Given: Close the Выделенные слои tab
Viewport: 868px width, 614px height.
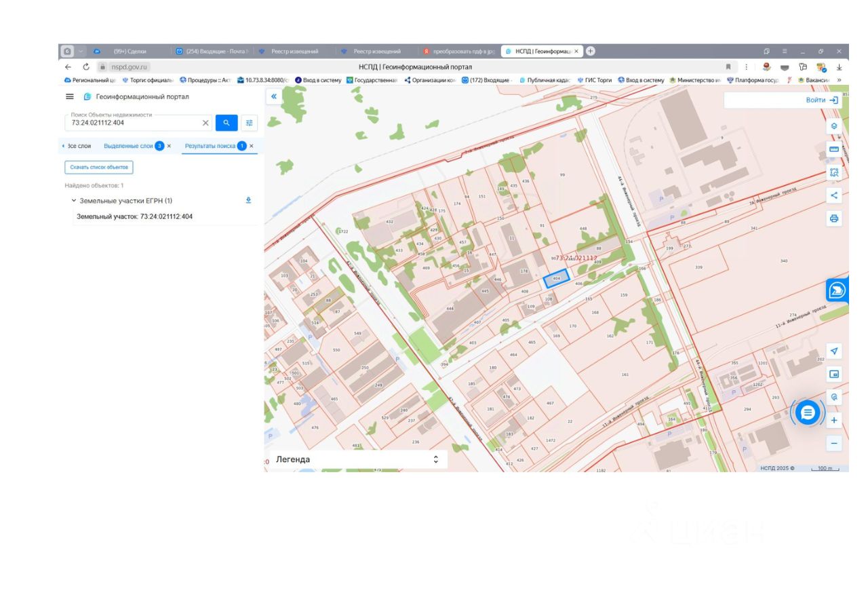Looking at the screenshot, I should [x=169, y=146].
